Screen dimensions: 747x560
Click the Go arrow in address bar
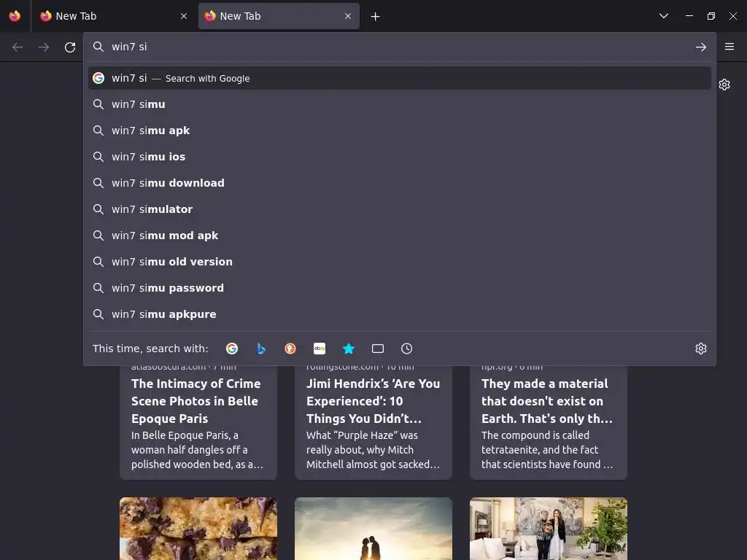(x=701, y=47)
